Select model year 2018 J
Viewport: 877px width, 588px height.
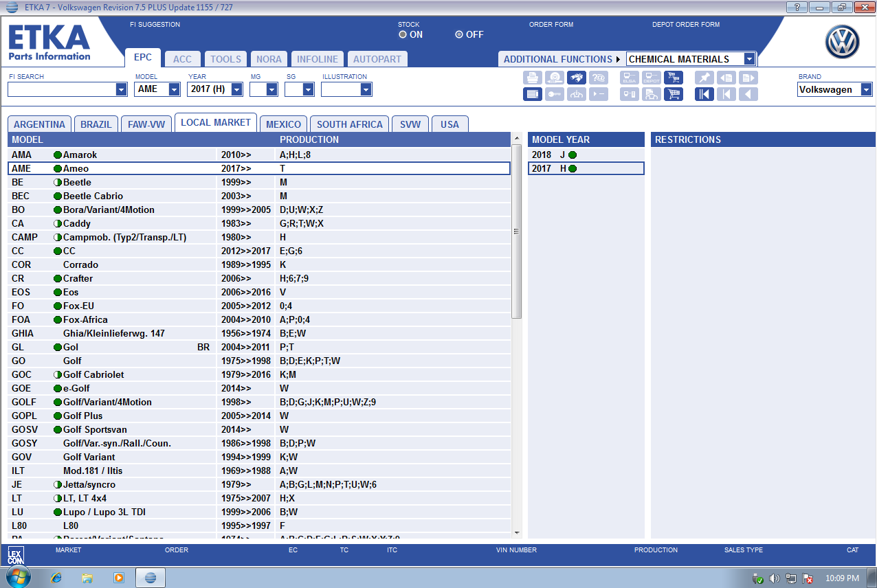tap(586, 155)
